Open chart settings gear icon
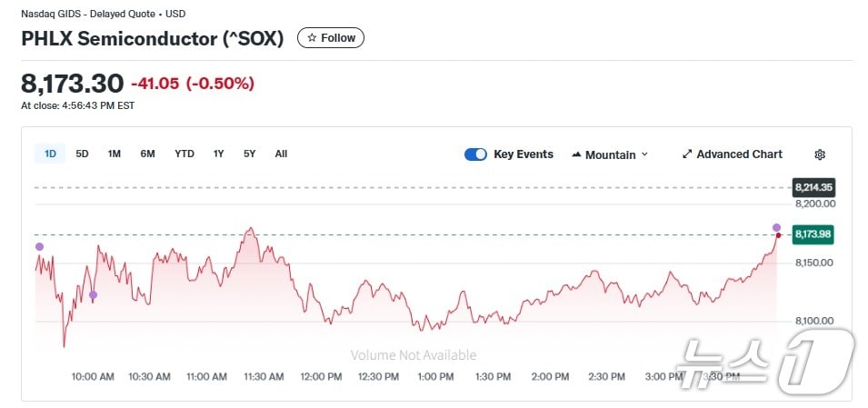 pyautogui.click(x=820, y=154)
